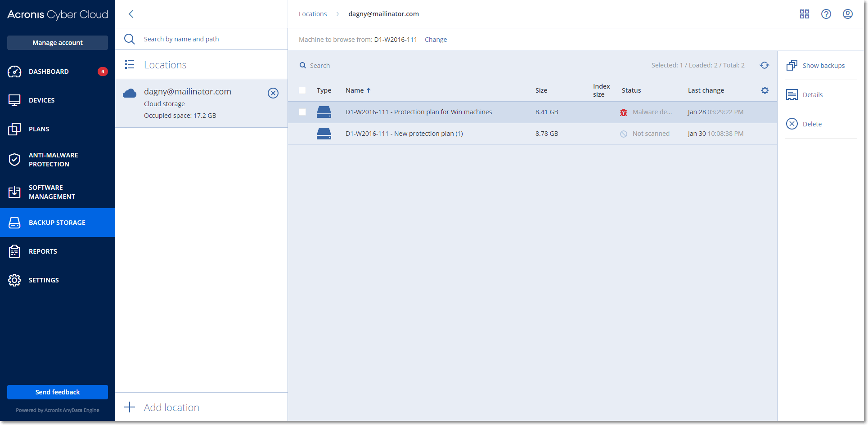Screen dimensions: 868x425
Task: Select D1-W2016-111 - New protection plan (1)
Action: (404, 134)
